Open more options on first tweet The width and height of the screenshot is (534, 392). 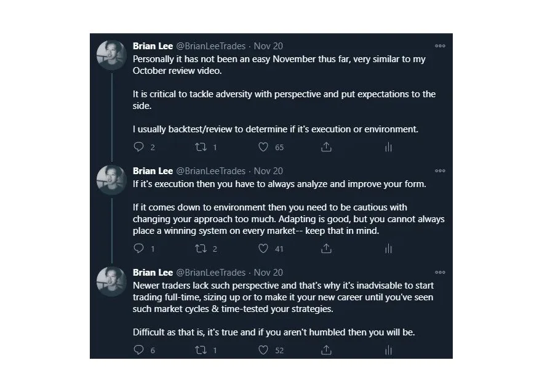click(x=440, y=46)
